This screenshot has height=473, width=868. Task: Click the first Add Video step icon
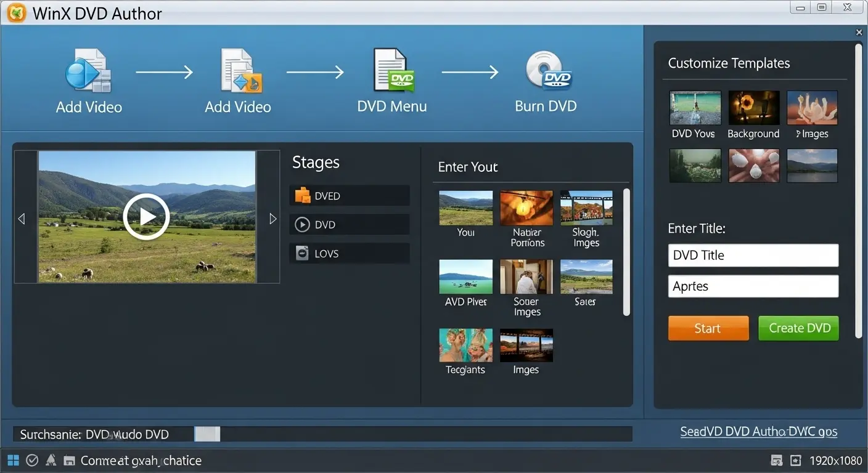(88, 71)
